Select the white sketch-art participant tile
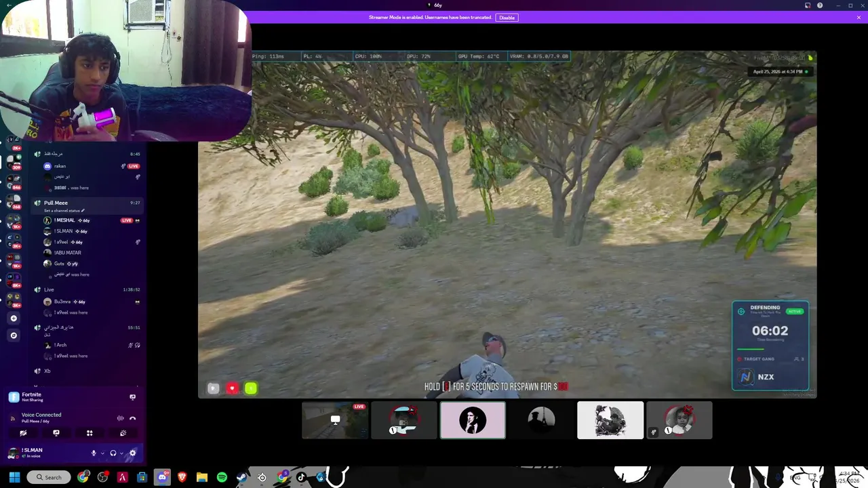 pos(610,420)
